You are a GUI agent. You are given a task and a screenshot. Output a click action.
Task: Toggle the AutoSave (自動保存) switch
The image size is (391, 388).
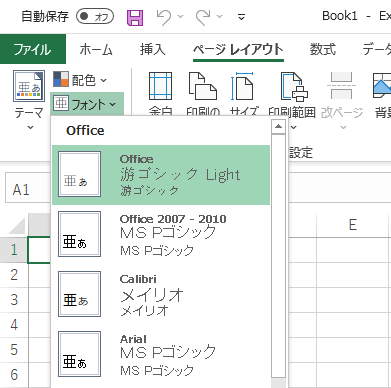[95, 16]
